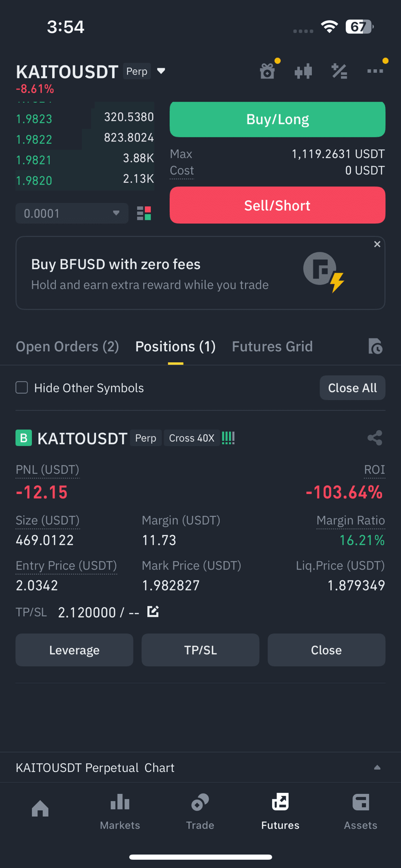Screen dimensions: 401x868
Task: Open order history icon beside Futures Grid
Action: (375, 346)
